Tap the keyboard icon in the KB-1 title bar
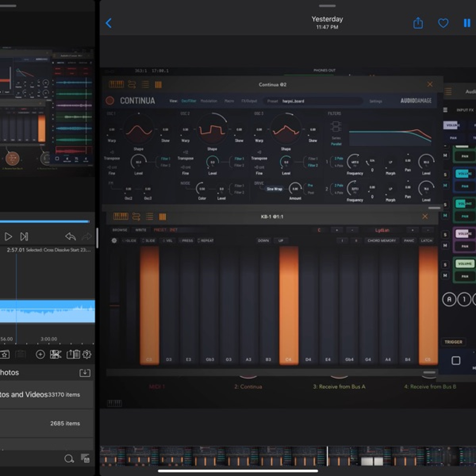476x476 pixels. (121, 217)
